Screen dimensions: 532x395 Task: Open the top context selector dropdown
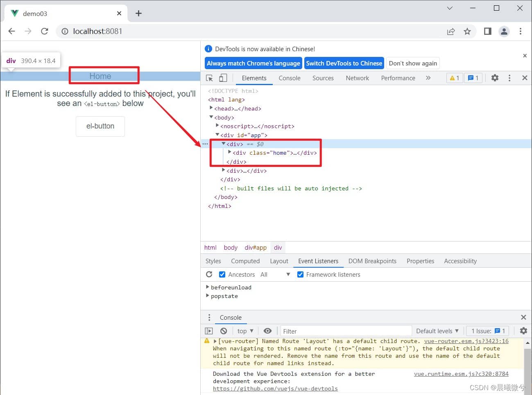(245, 331)
